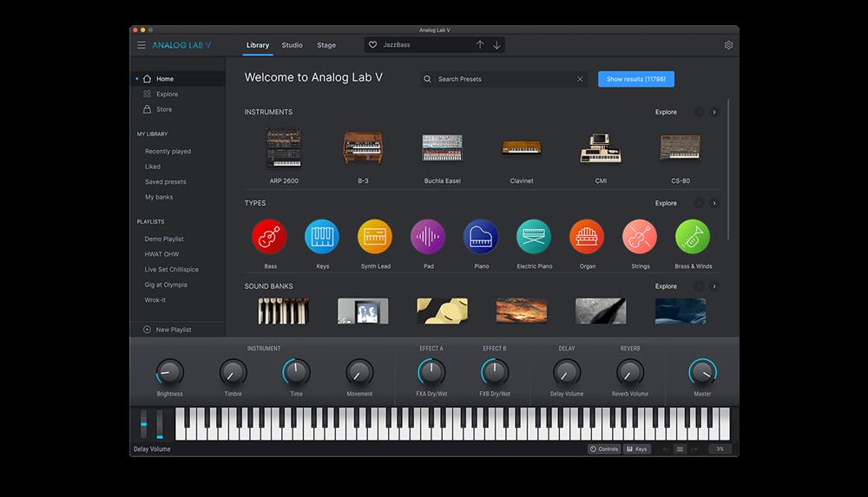This screenshot has width=868, height=497.
Task: Open the Demo Playlist
Action: coord(164,239)
